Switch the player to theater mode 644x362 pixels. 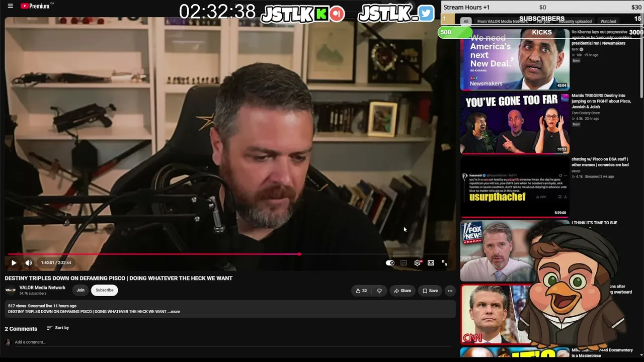click(431, 262)
